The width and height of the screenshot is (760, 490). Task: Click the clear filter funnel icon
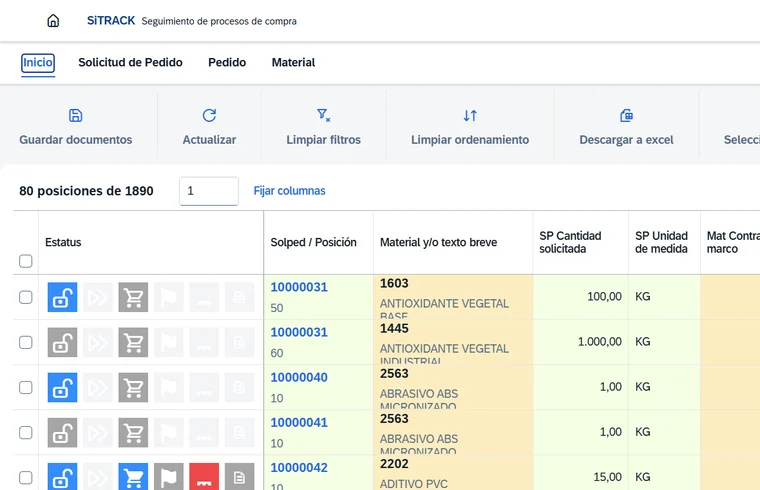(323, 115)
